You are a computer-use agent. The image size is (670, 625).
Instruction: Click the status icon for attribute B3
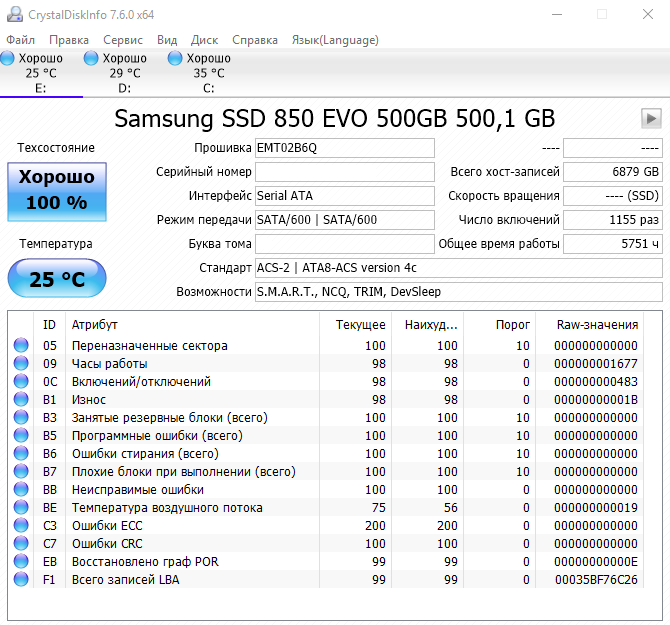[21, 417]
